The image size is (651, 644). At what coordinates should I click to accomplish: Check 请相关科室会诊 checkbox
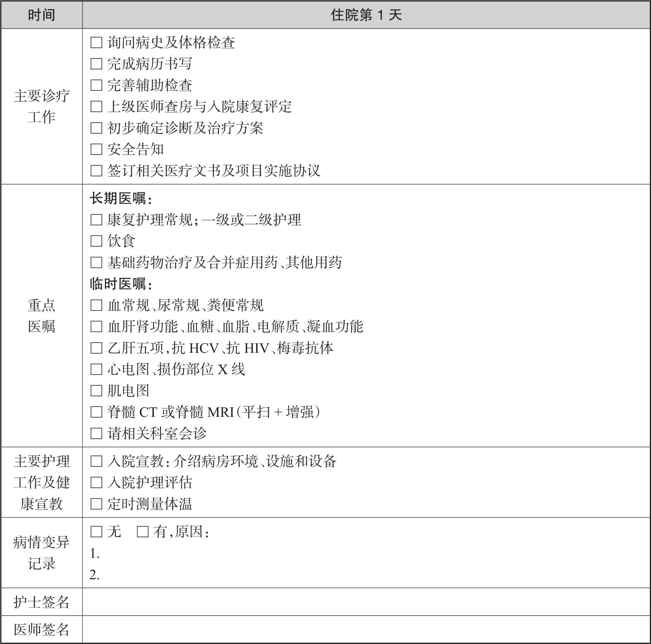(x=97, y=433)
